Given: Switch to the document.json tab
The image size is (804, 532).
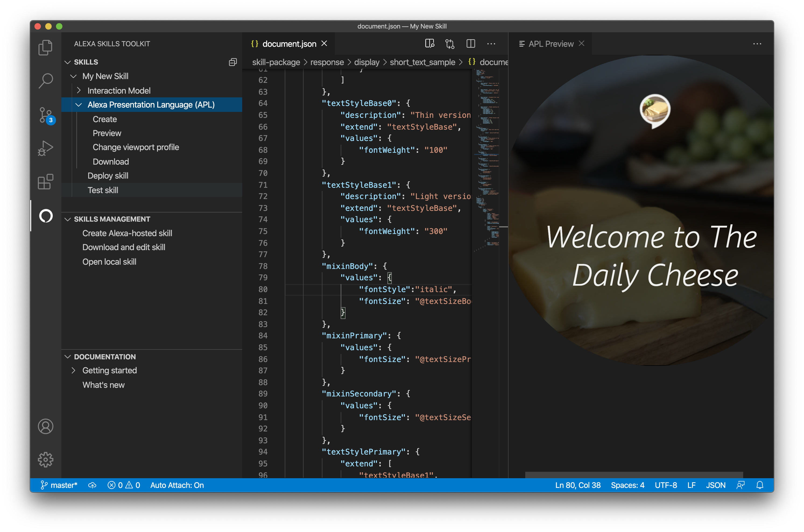Looking at the screenshot, I should [x=289, y=43].
